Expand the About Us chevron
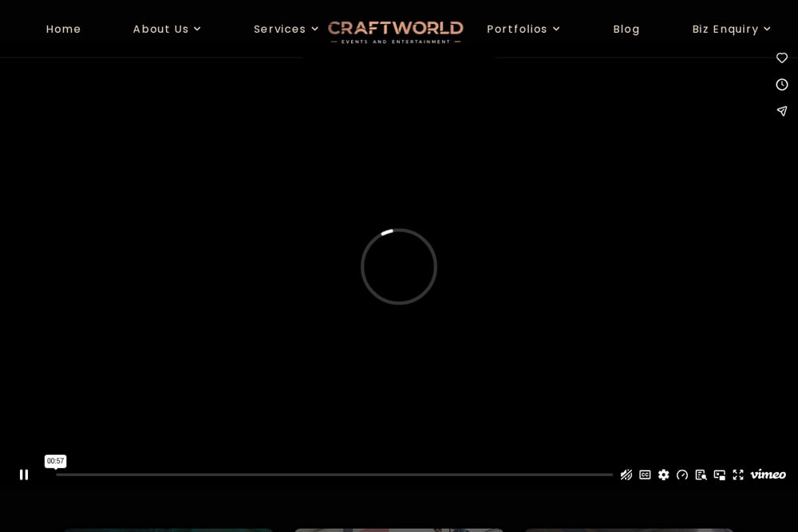 pyautogui.click(x=197, y=29)
